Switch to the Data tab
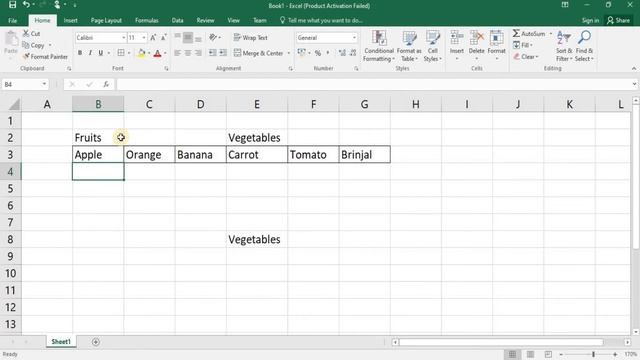 pyautogui.click(x=177, y=20)
